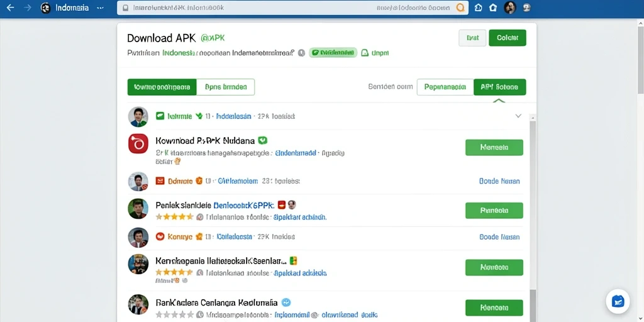
Task: Click the page's vertical scrollbar thumb
Action: 640,59
